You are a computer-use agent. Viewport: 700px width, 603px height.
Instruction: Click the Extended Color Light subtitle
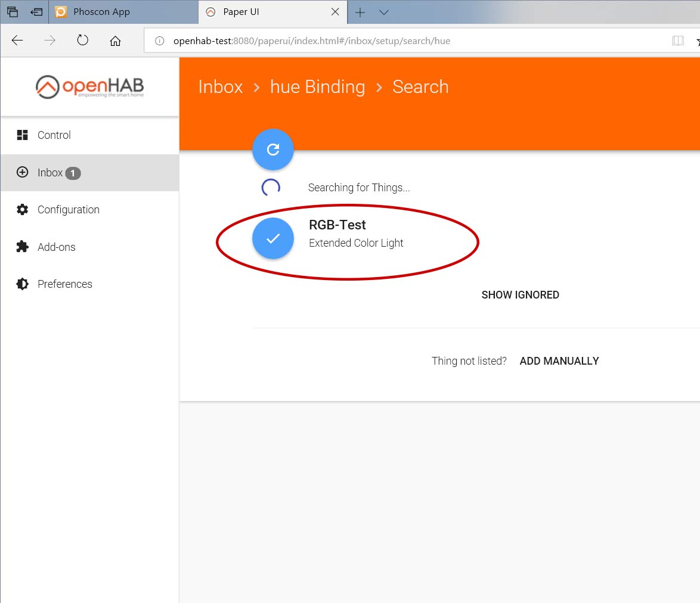click(x=356, y=243)
